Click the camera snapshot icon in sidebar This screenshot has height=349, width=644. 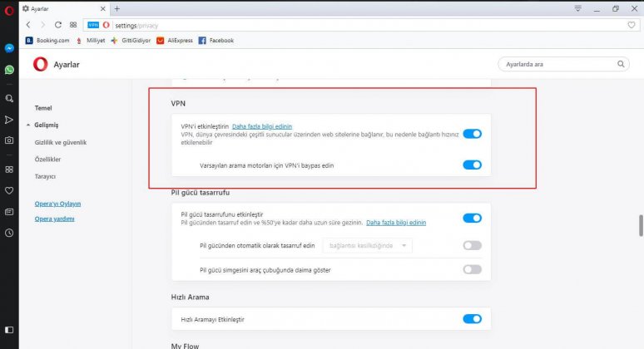tap(9, 141)
